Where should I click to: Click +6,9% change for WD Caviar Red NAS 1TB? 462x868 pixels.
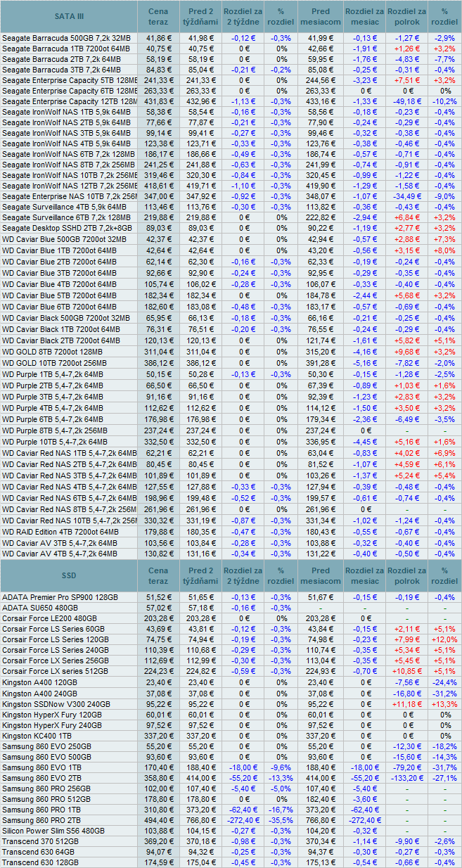444,453
